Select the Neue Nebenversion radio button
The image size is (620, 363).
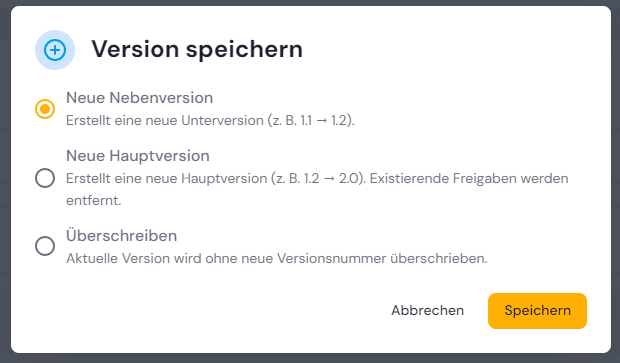click(x=45, y=109)
